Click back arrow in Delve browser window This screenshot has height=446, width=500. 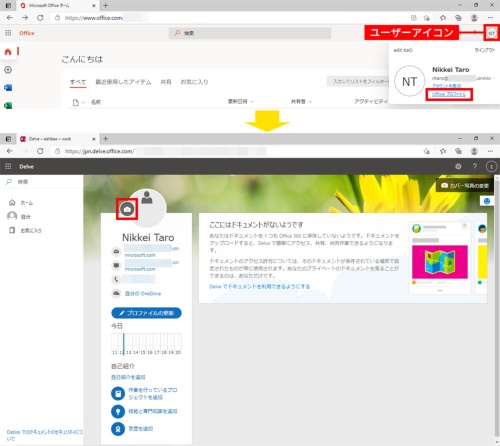click(10, 151)
